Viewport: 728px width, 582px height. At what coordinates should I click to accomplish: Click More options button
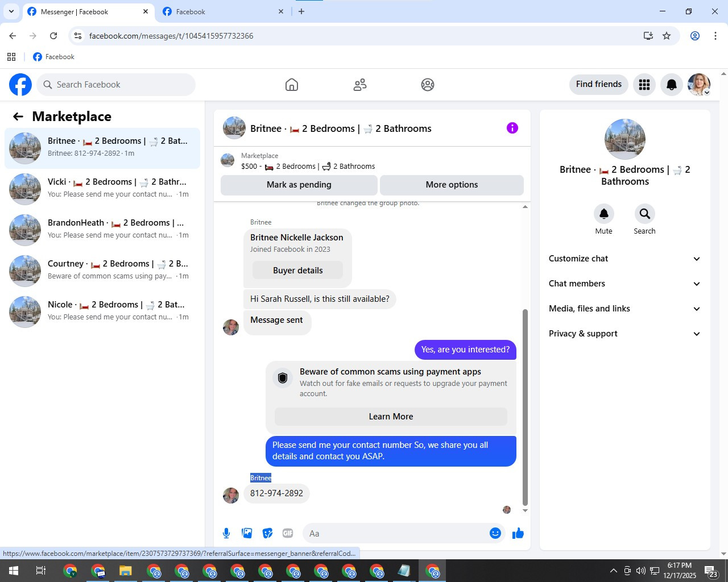[x=452, y=185]
